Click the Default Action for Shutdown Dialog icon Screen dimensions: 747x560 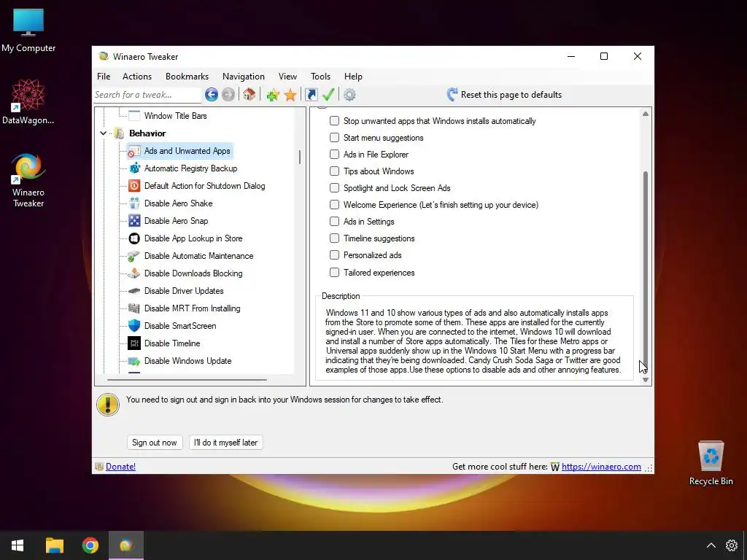[134, 186]
